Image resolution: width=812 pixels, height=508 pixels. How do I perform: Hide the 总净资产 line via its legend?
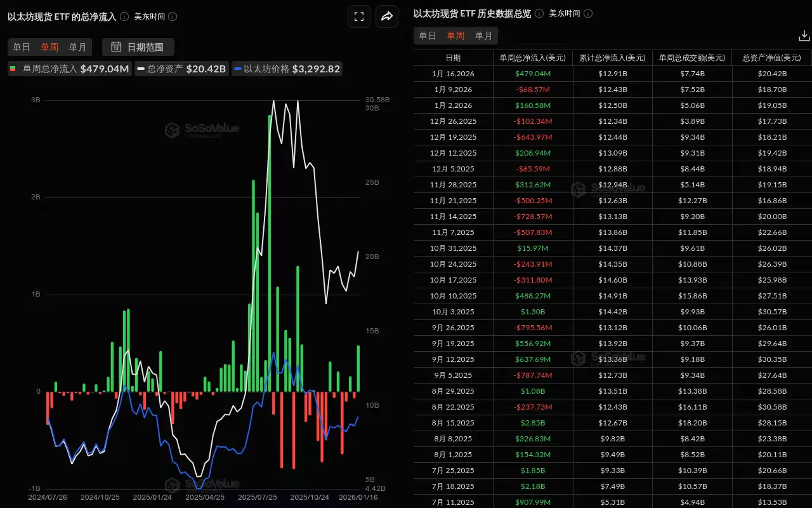[x=182, y=70]
